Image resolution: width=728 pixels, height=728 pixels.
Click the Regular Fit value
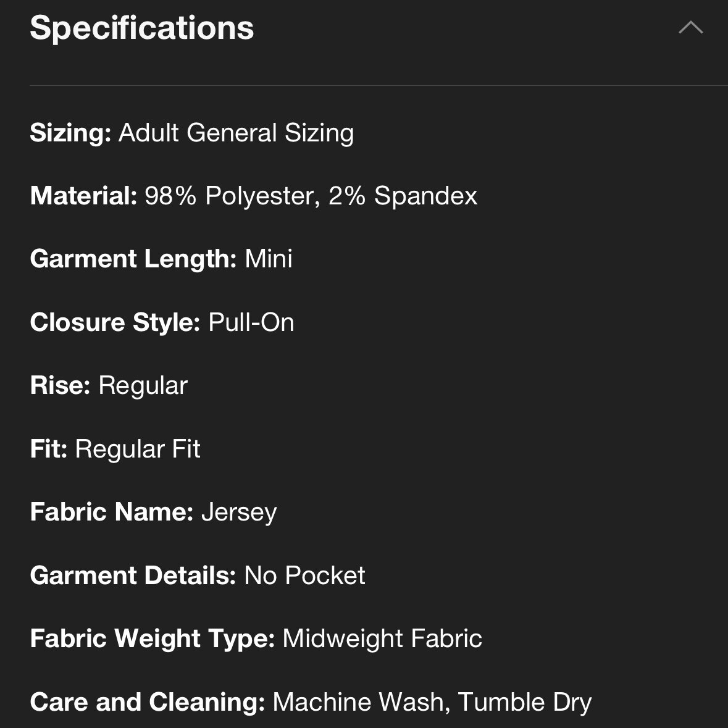click(x=138, y=449)
